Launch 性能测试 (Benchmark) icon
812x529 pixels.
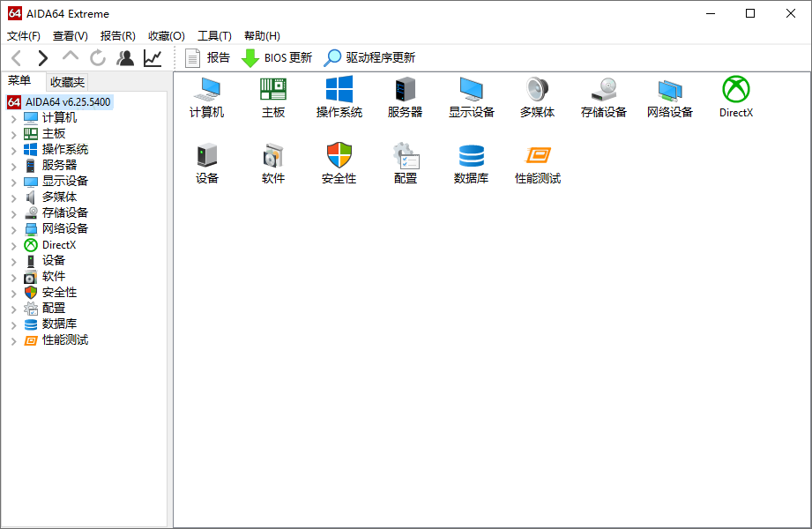pyautogui.click(x=537, y=163)
